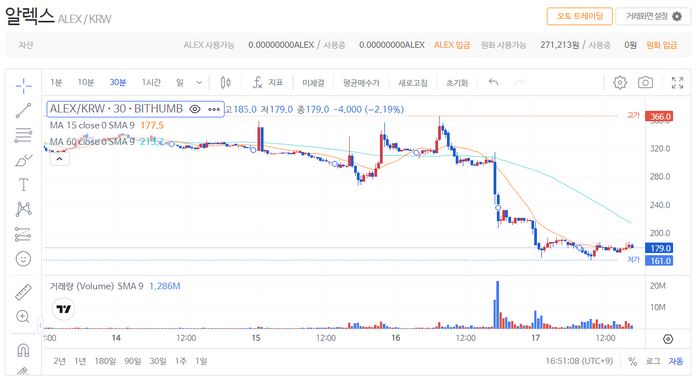
Task: Open the Fibonacci retracement lines tool
Action: [x=23, y=135]
